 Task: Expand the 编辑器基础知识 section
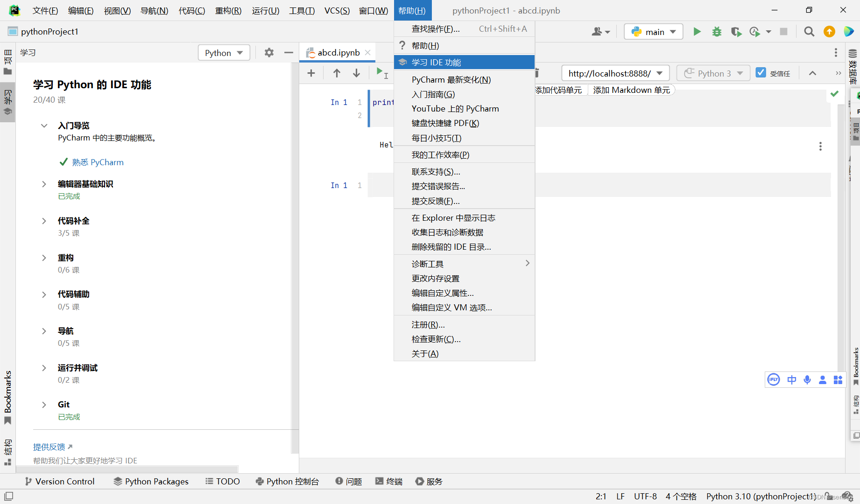44,184
